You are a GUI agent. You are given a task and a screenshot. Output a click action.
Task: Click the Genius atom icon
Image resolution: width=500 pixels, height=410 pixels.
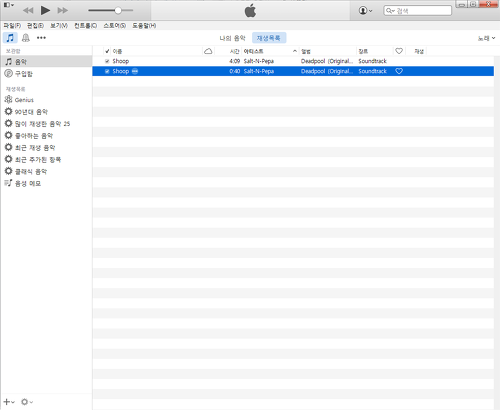click(8, 99)
